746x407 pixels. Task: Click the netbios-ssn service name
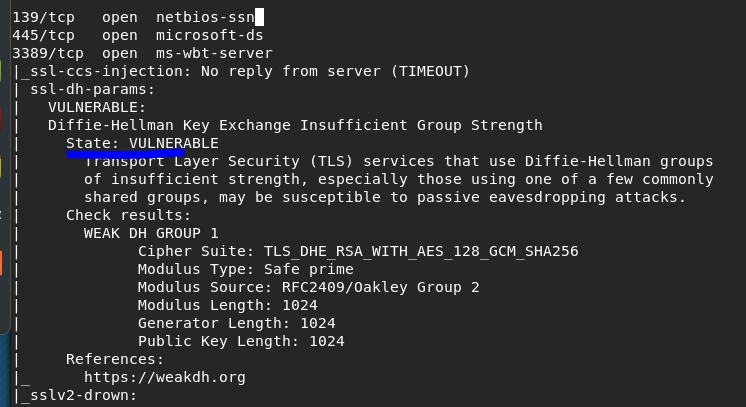click(205, 17)
